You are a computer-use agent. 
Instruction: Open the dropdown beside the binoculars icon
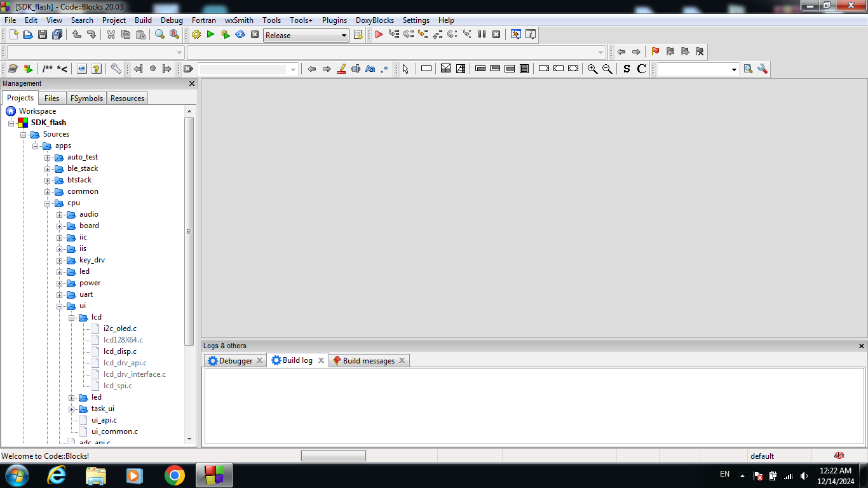(734, 69)
